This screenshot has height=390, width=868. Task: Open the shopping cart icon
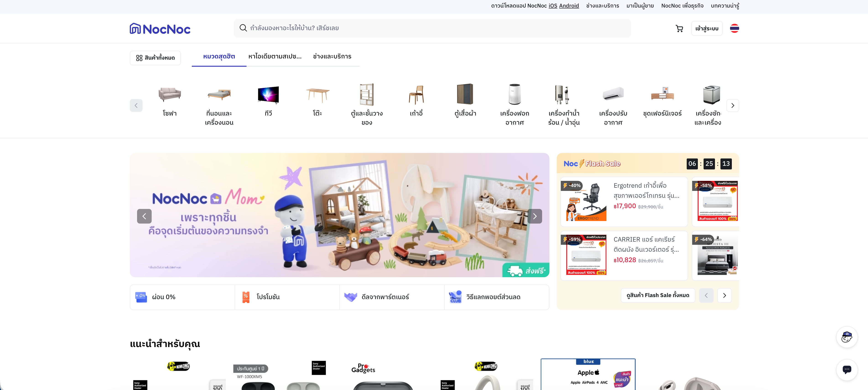tap(679, 29)
